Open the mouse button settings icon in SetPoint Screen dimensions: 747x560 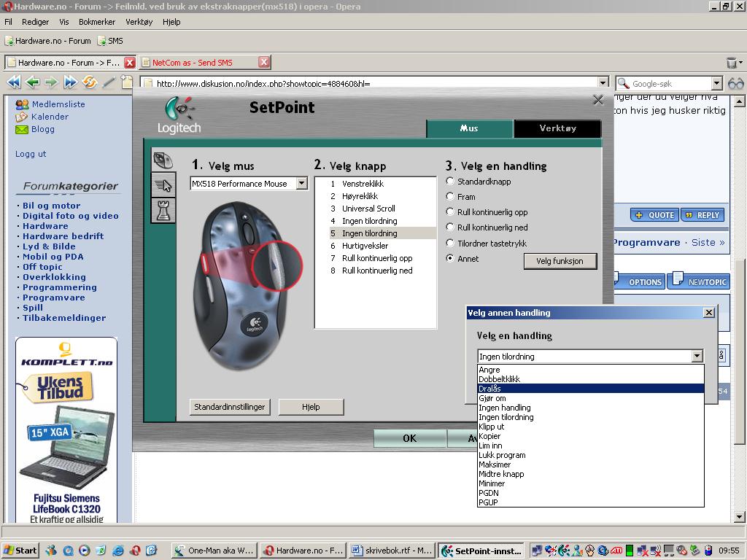click(x=163, y=160)
